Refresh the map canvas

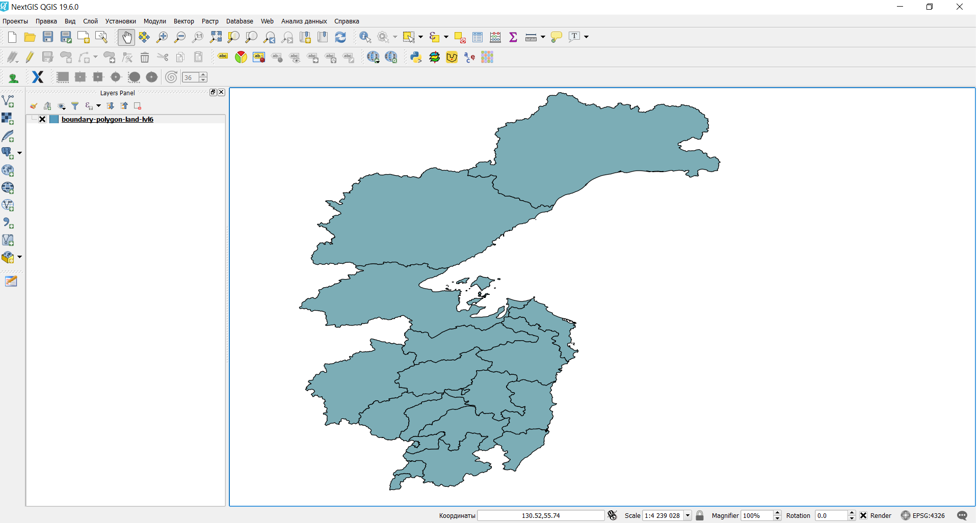coord(340,37)
